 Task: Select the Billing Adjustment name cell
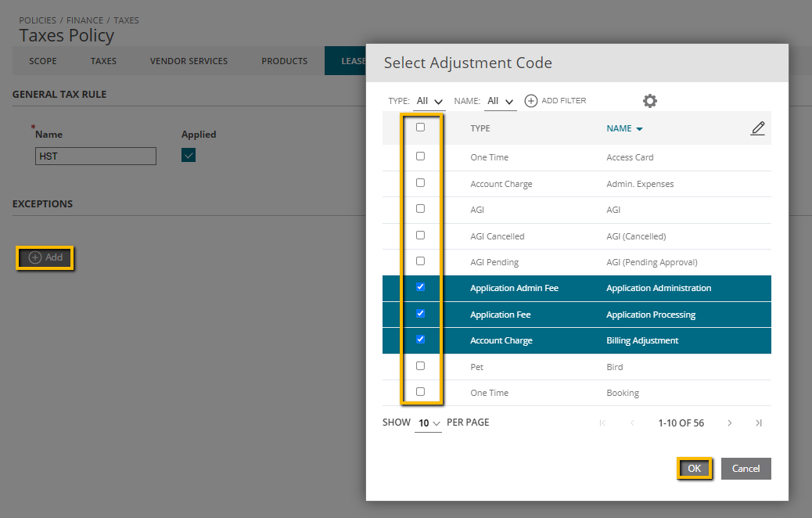[x=642, y=340]
